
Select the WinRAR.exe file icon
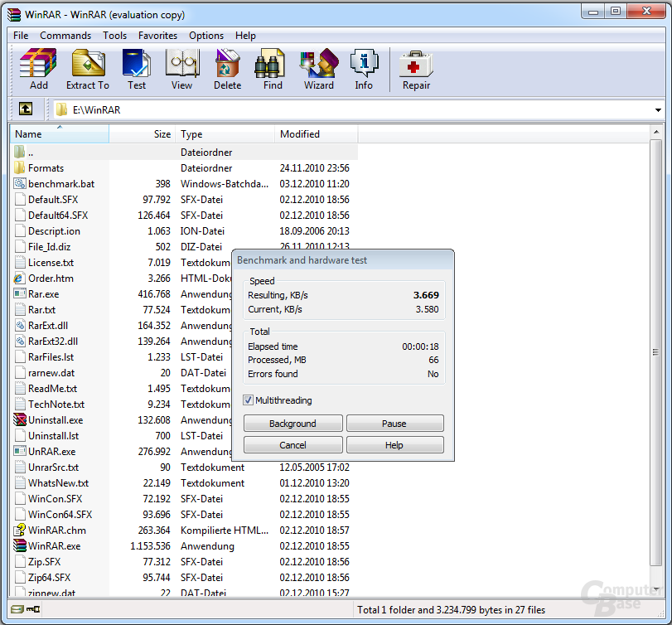pos(20,545)
